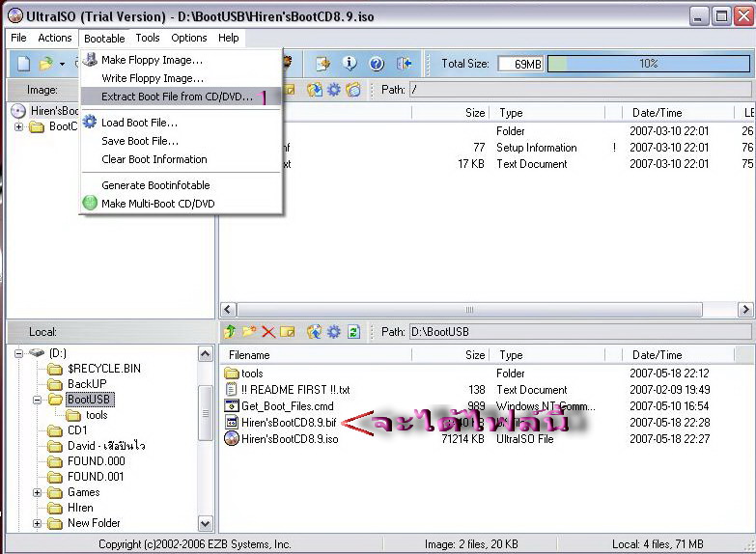Click the Total Size 69MB field

click(520, 64)
